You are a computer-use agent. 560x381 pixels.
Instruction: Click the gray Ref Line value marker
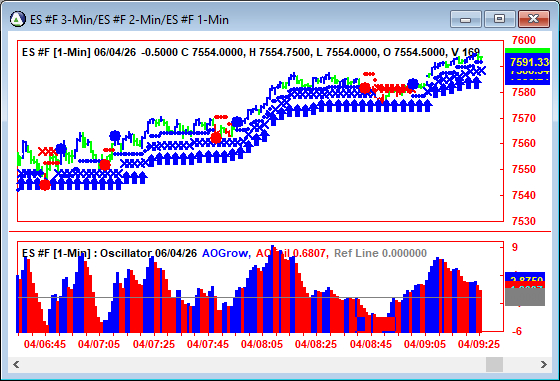[x=525, y=297]
